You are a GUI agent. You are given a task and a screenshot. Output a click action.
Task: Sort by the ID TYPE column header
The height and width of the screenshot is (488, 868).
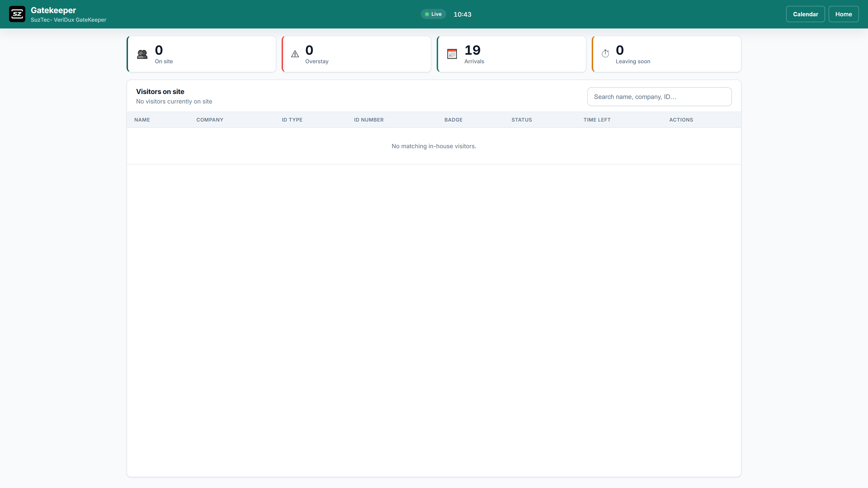click(292, 120)
